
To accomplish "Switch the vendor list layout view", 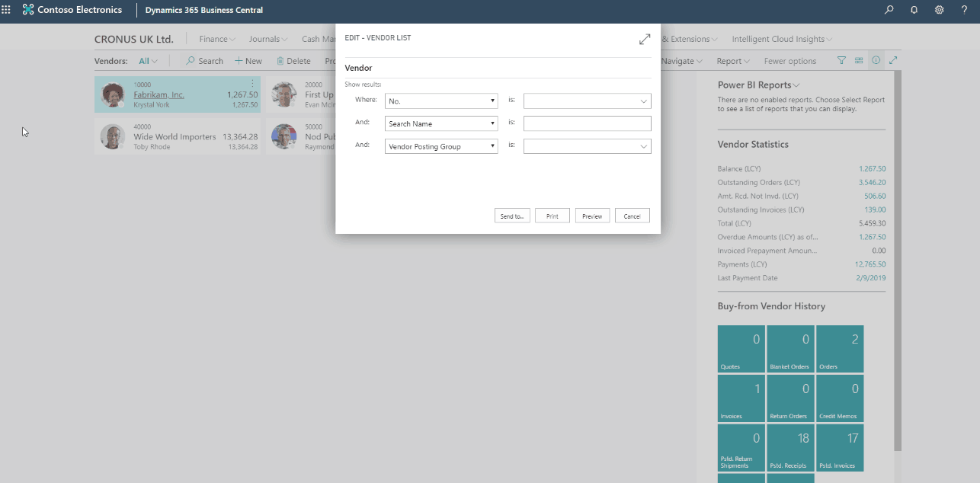I will 859,61.
